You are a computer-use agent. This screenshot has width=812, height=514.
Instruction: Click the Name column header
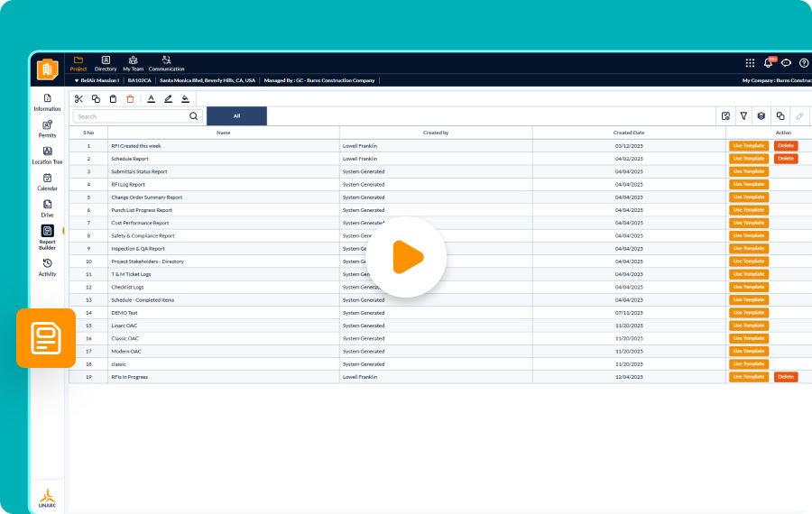223,133
